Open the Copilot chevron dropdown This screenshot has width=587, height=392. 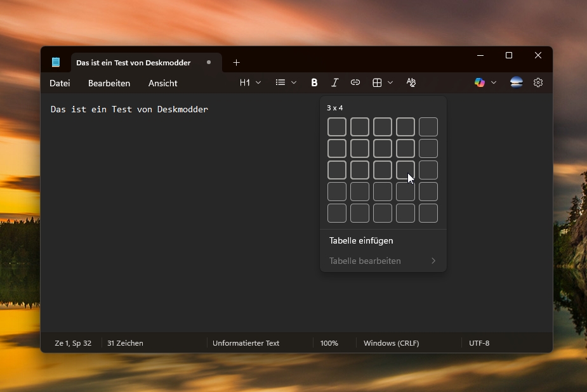click(494, 82)
